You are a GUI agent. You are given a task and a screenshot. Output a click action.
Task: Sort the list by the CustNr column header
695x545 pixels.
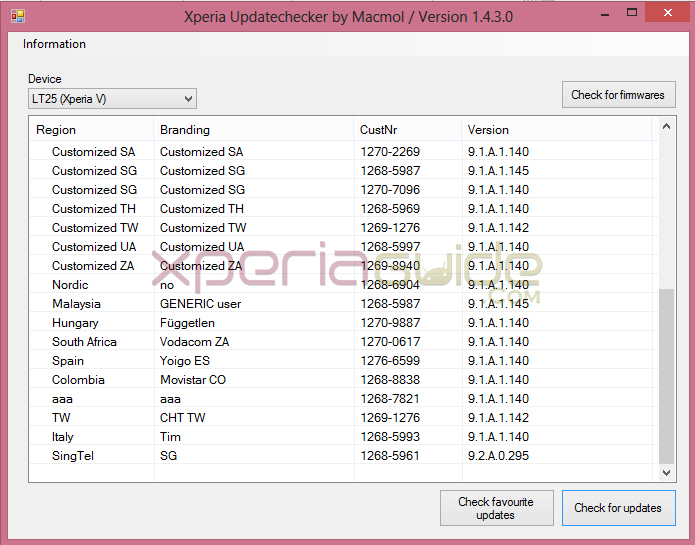click(x=407, y=130)
